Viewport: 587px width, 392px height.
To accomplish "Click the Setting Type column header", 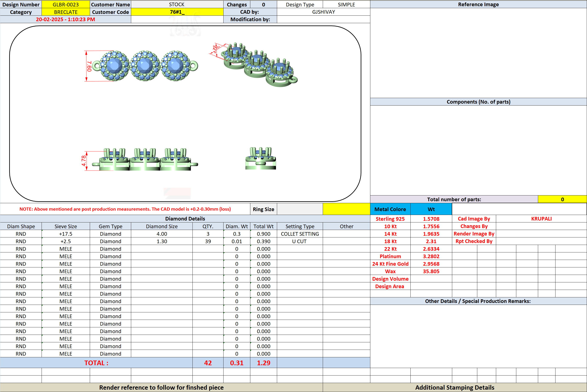I will 300,226.
